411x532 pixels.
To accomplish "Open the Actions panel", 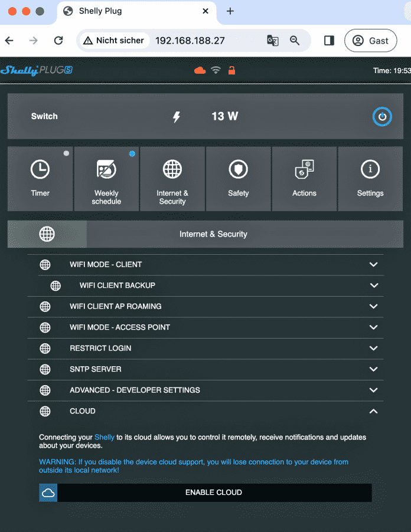I will pyautogui.click(x=304, y=179).
